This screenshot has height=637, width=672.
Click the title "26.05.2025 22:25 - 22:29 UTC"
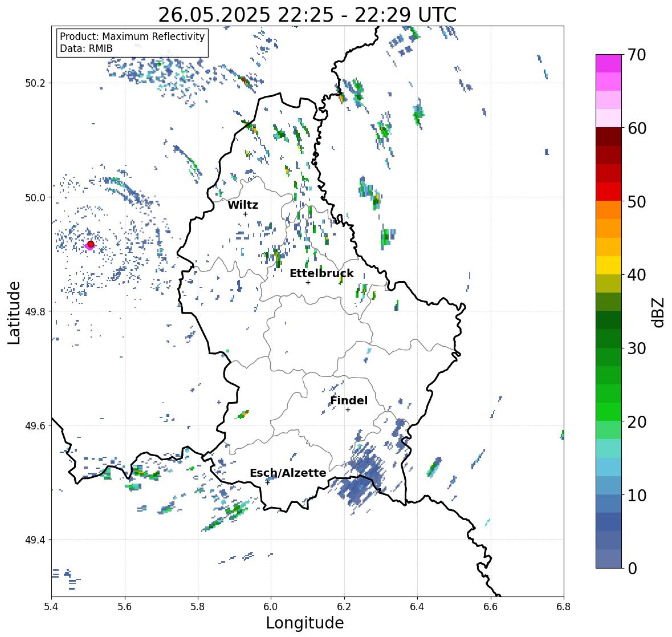(307, 15)
